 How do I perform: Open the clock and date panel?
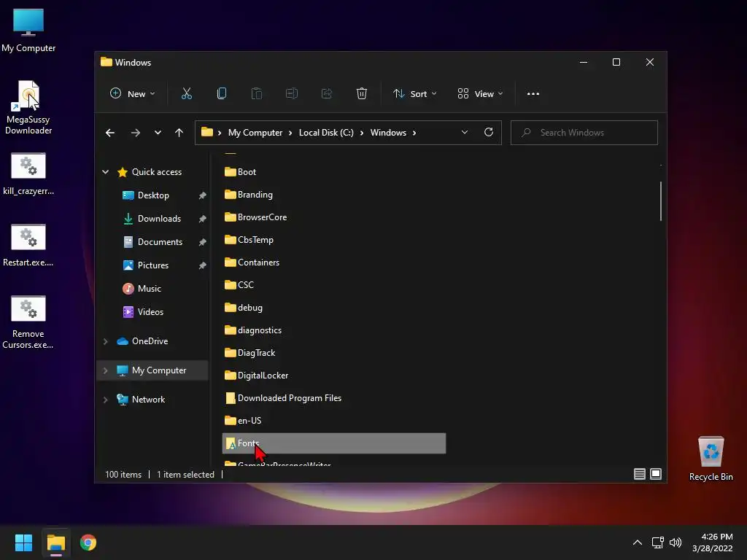click(x=712, y=542)
